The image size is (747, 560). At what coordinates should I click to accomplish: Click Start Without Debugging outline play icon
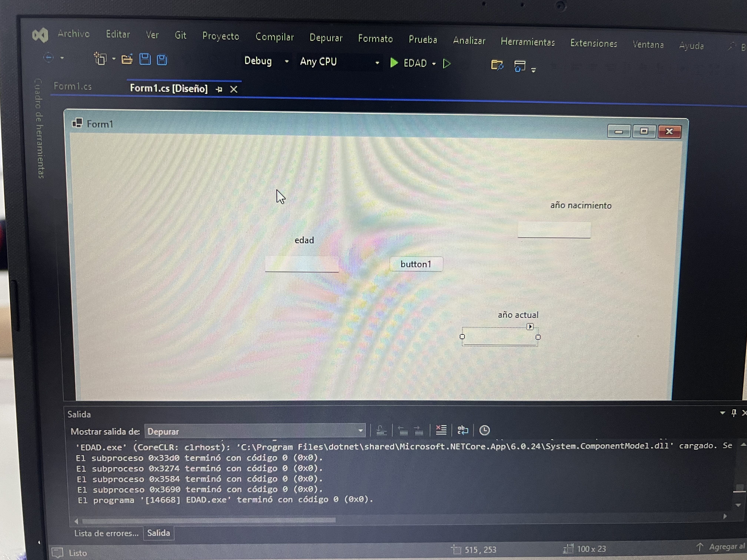point(446,64)
